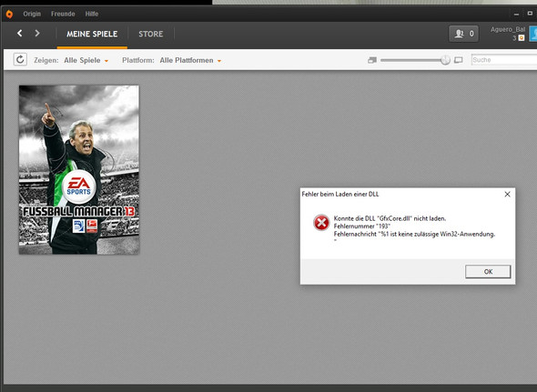The width and height of the screenshot is (537, 392).
Task: Confirm the DLL error with OK
Action: click(488, 272)
